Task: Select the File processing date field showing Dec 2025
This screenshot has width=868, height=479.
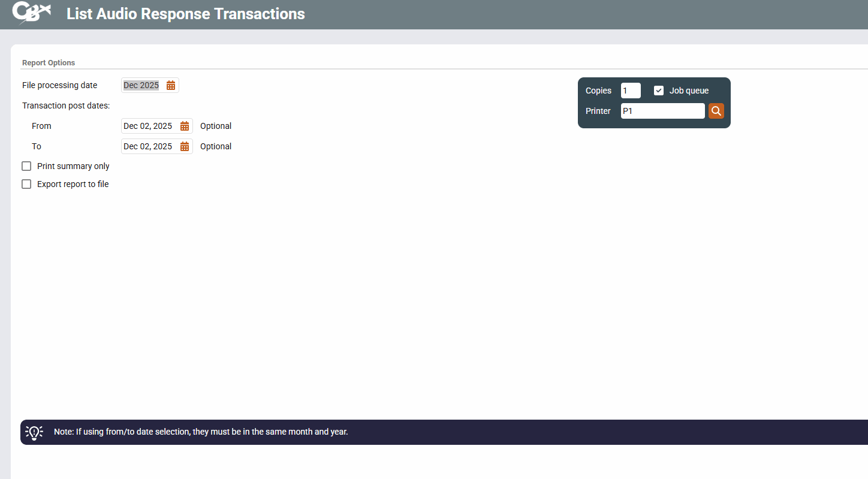Action: (x=141, y=86)
